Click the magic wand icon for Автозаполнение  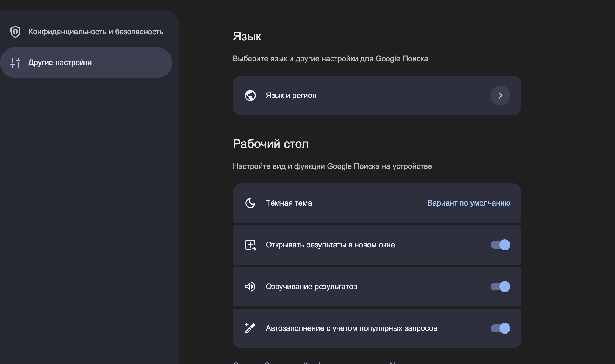[250, 328]
